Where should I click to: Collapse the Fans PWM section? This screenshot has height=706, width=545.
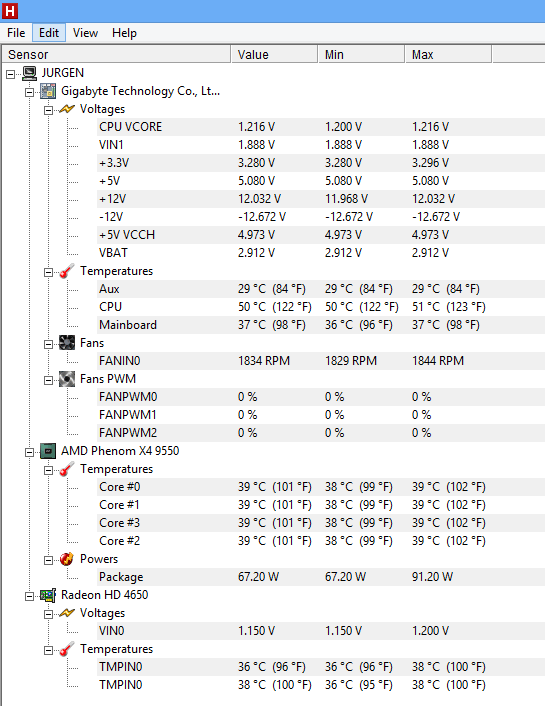pos(48,380)
